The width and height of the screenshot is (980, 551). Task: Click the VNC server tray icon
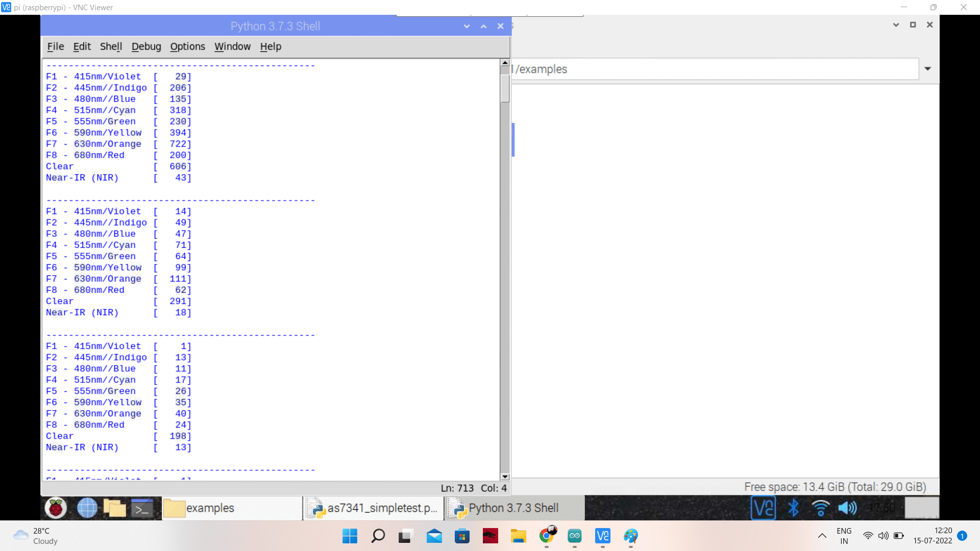point(763,508)
